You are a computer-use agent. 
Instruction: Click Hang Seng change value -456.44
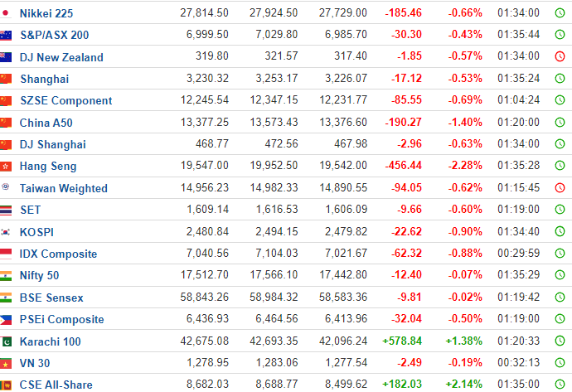pyautogui.click(x=403, y=166)
